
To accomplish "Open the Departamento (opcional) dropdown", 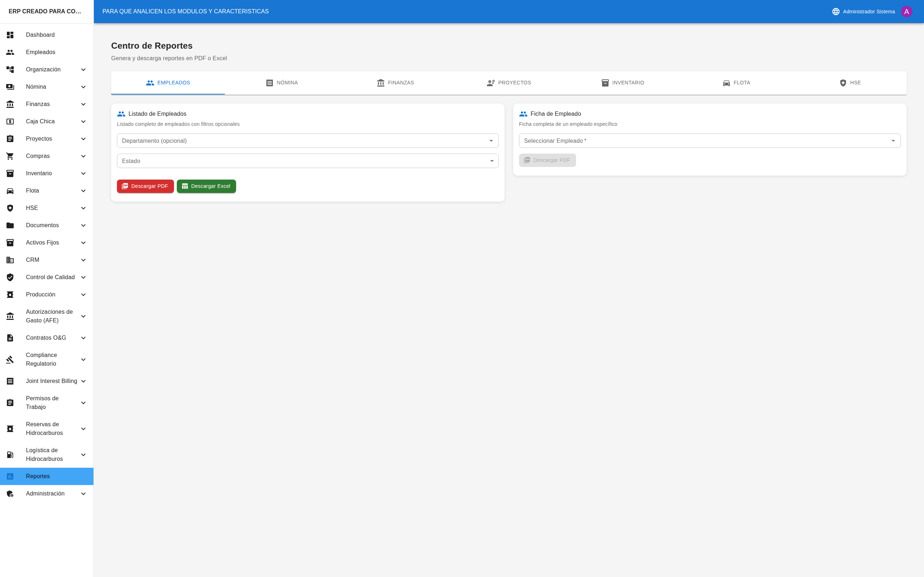I will coord(308,141).
